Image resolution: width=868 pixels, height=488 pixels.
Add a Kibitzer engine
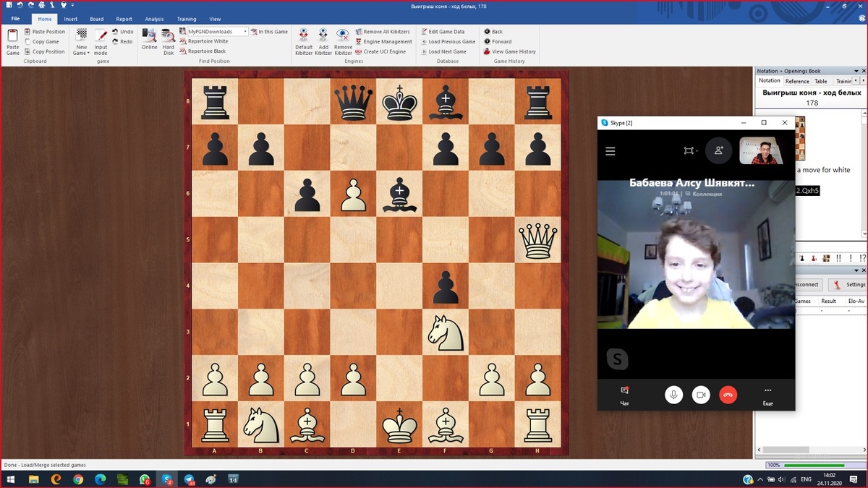pyautogui.click(x=323, y=42)
